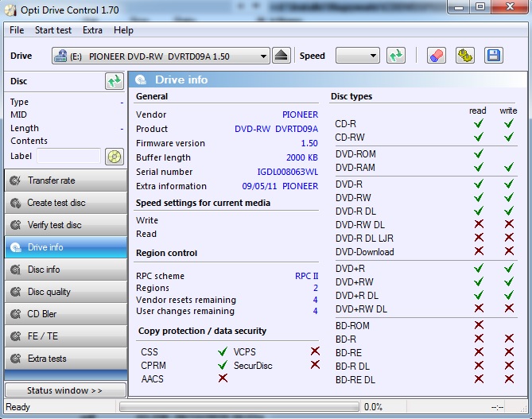The image size is (532, 419).
Task: Open the File menu
Action: pos(17,30)
